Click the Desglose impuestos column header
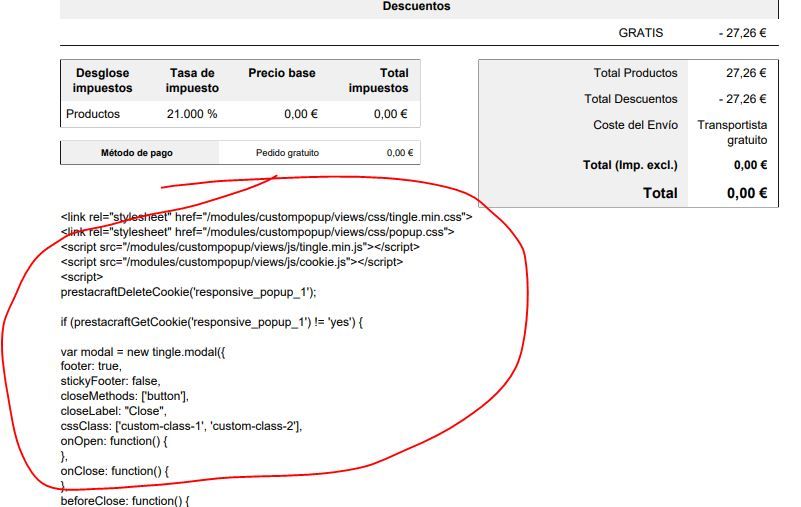The image size is (801, 507). [x=102, y=80]
